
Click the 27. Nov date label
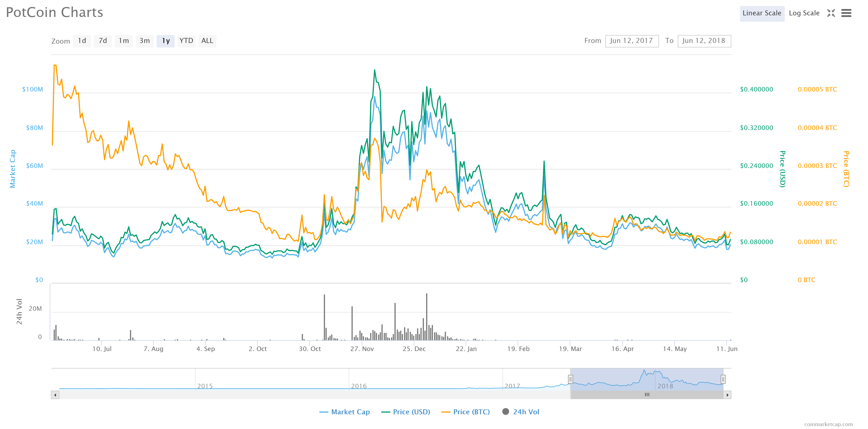click(362, 349)
